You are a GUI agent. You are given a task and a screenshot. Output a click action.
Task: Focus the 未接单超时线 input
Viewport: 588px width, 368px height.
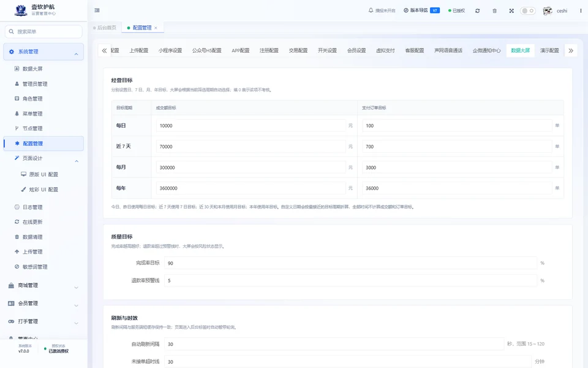348,362
